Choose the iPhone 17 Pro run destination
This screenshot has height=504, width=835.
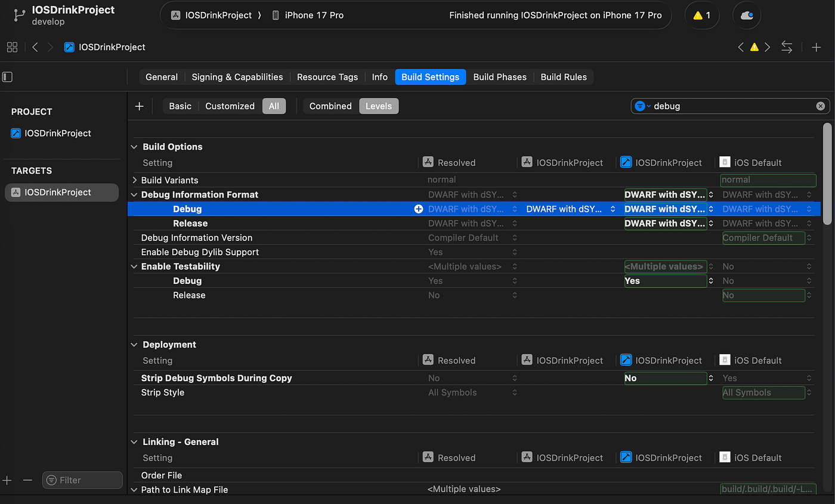(308, 16)
